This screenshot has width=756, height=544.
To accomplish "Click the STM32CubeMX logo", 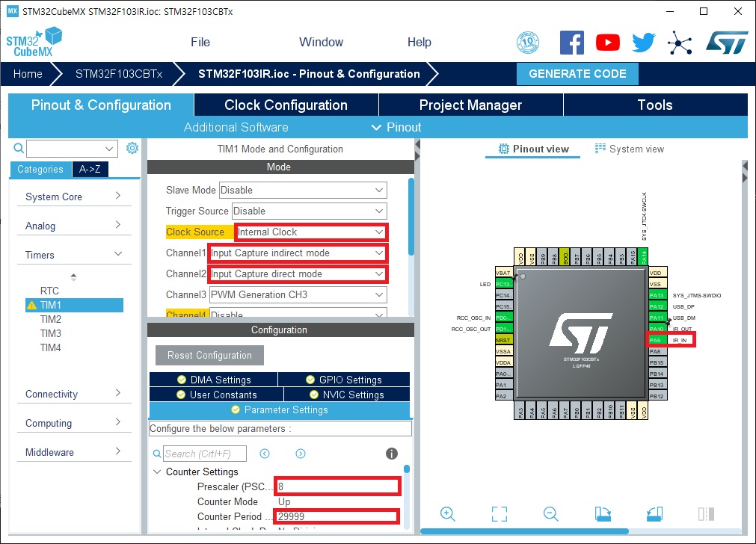I will 34,43.
